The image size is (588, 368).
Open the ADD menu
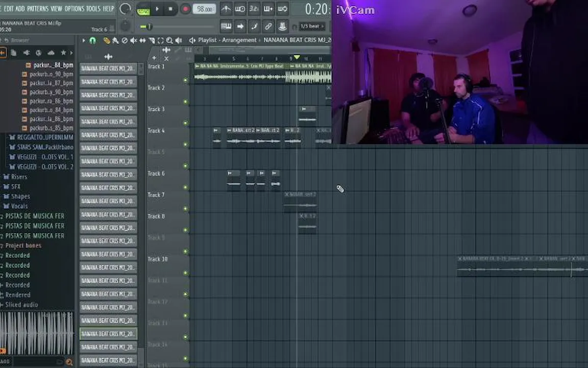click(20, 8)
